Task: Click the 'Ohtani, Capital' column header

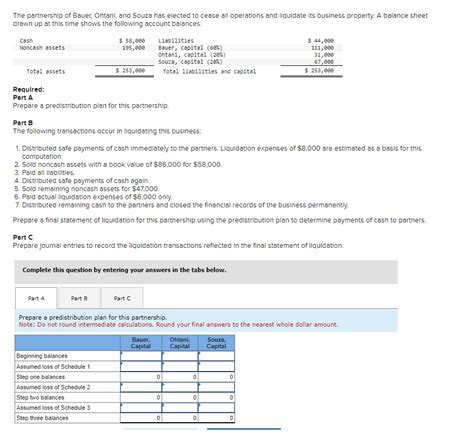Action: click(180, 343)
